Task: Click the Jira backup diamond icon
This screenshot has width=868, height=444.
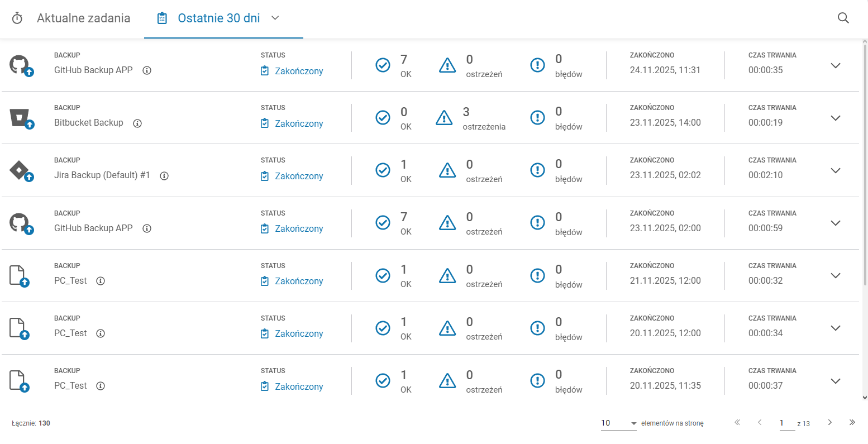Action: (21, 170)
